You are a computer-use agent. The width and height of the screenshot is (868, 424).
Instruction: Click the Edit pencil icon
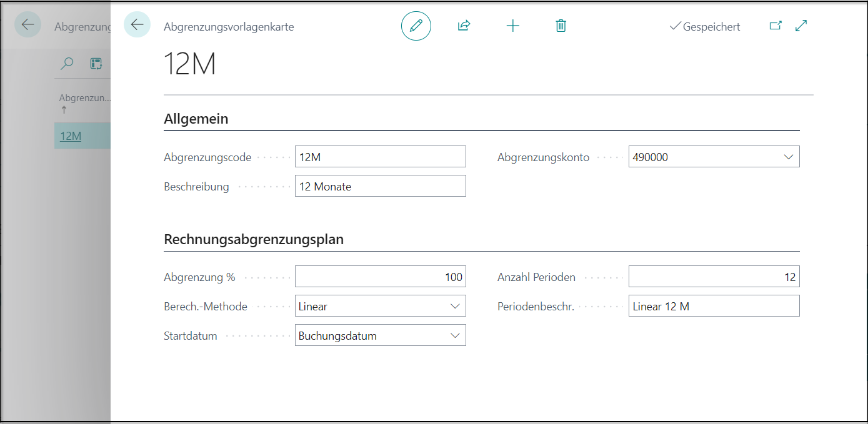click(x=416, y=26)
